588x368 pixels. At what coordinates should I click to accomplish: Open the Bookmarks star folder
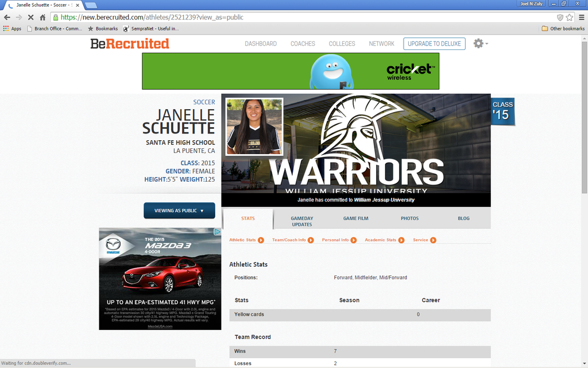click(x=103, y=29)
